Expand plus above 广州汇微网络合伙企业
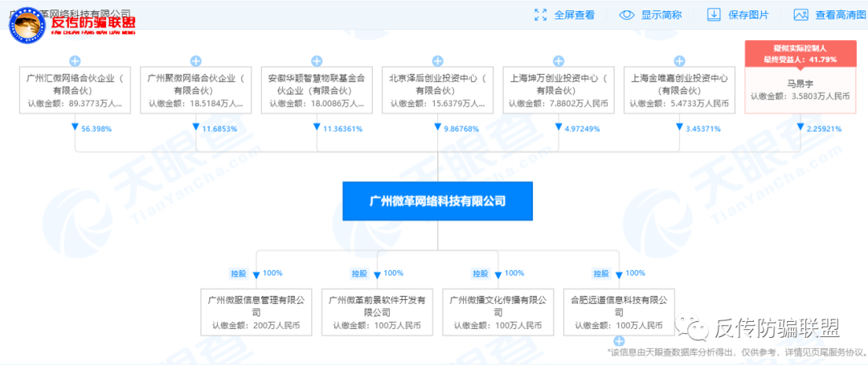The image size is (868, 366). pos(75,61)
